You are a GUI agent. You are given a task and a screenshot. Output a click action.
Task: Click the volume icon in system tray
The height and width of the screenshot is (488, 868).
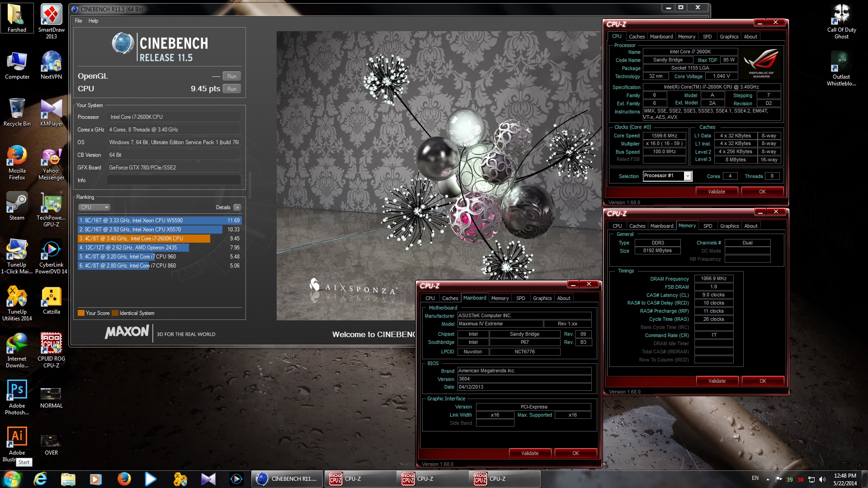tap(822, 479)
